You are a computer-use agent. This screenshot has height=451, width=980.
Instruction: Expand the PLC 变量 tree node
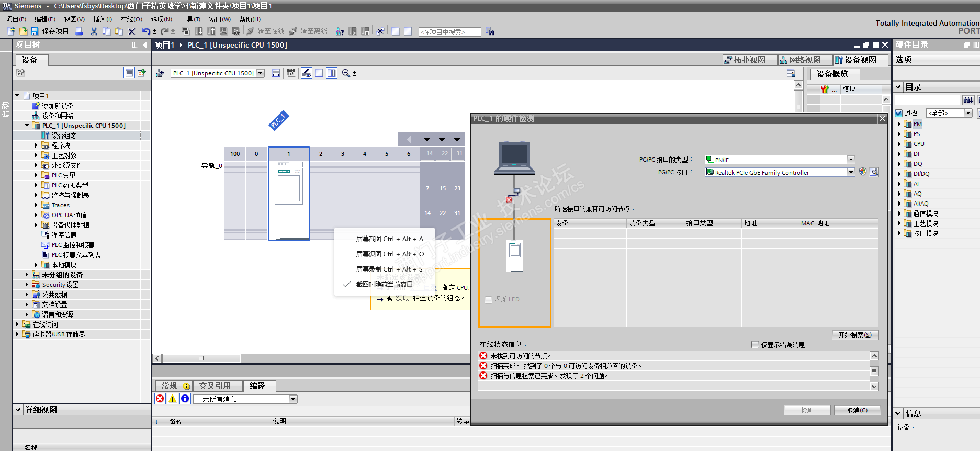coord(36,175)
